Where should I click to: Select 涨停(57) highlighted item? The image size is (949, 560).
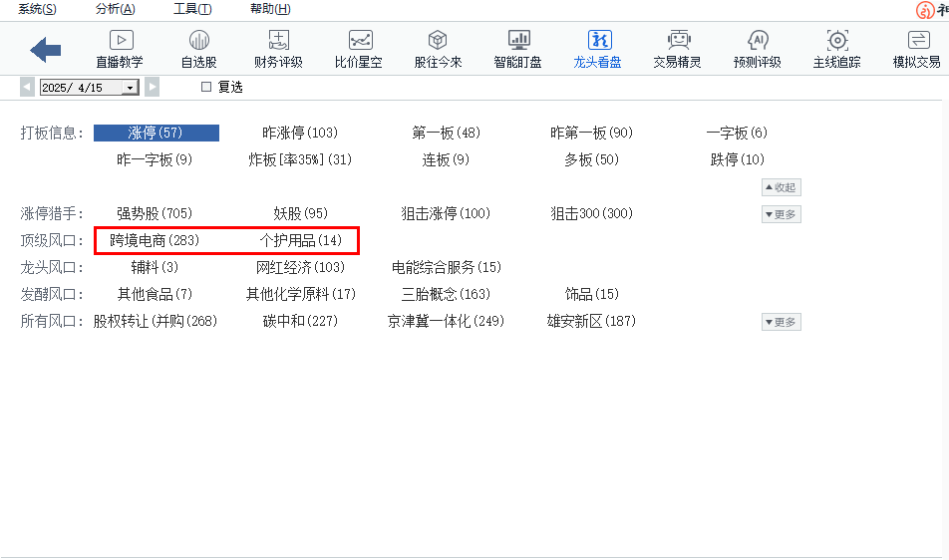tap(156, 133)
